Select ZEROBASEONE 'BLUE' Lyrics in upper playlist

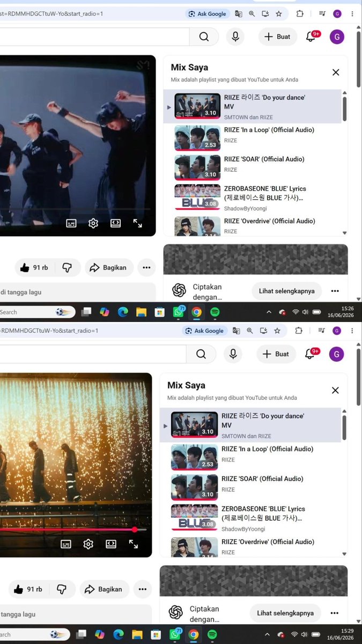[x=252, y=197]
